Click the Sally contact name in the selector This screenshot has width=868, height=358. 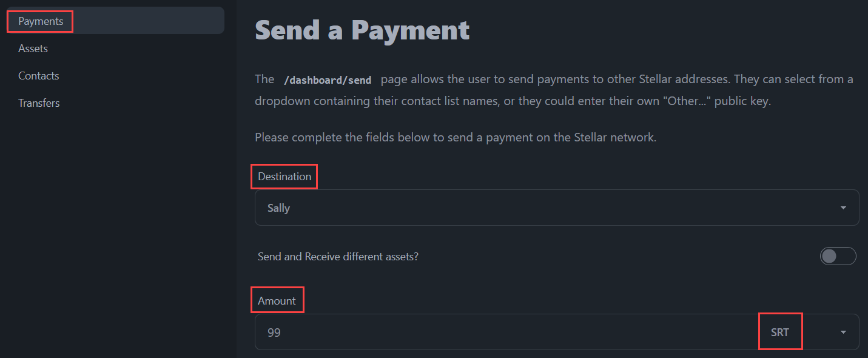[278, 208]
